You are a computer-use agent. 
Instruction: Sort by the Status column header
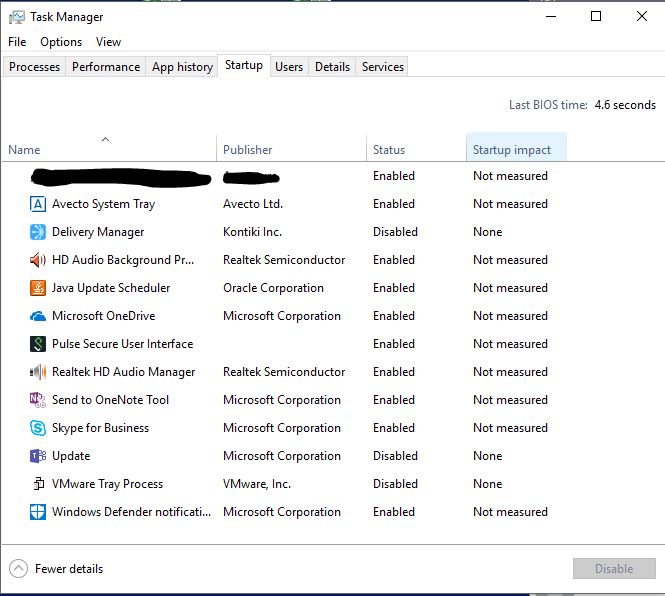click(416, 147)
